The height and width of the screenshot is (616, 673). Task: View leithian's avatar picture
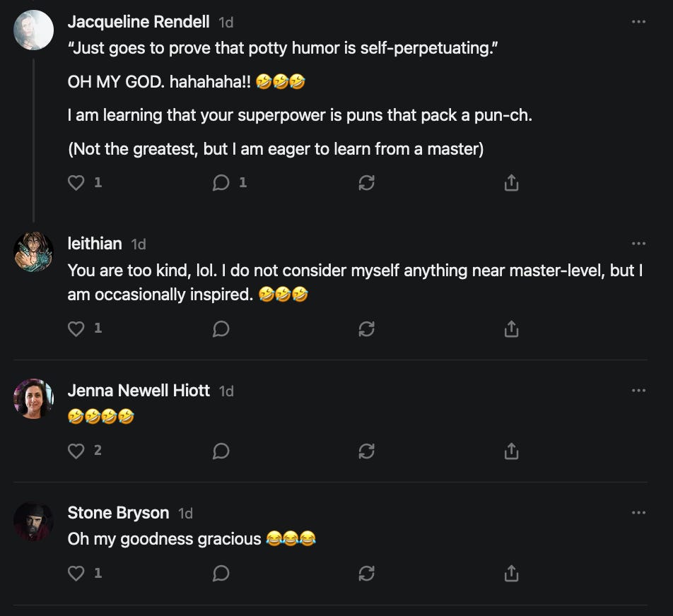[x=33, y=251]
